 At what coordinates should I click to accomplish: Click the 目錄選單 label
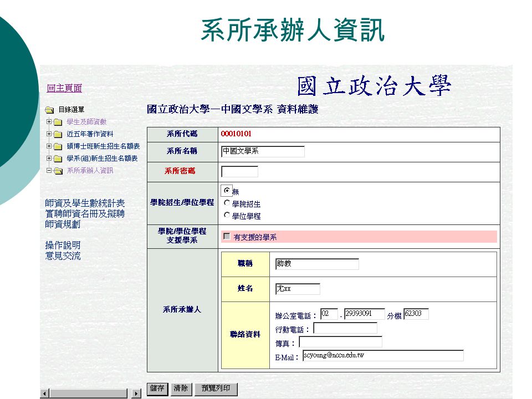[71, 110]
